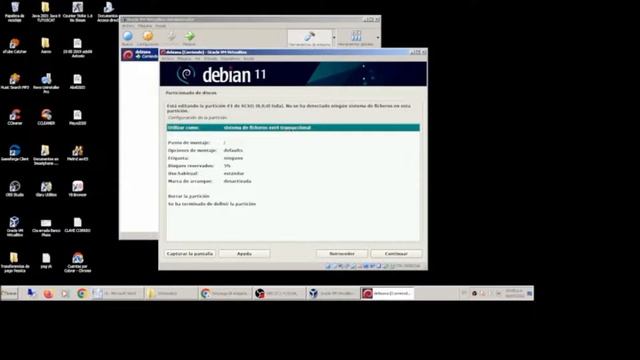This screenshot has width=640, height=360.
Task: Click the Nueva icon in VirtualBox Manager
Action: click(x=127, y=38)
